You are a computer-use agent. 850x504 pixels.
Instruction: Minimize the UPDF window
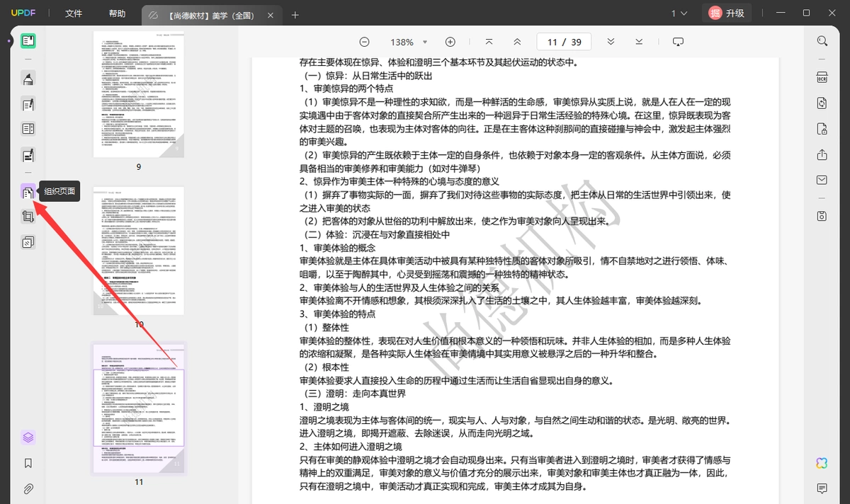pyautogui.click(x=781, y=13)
